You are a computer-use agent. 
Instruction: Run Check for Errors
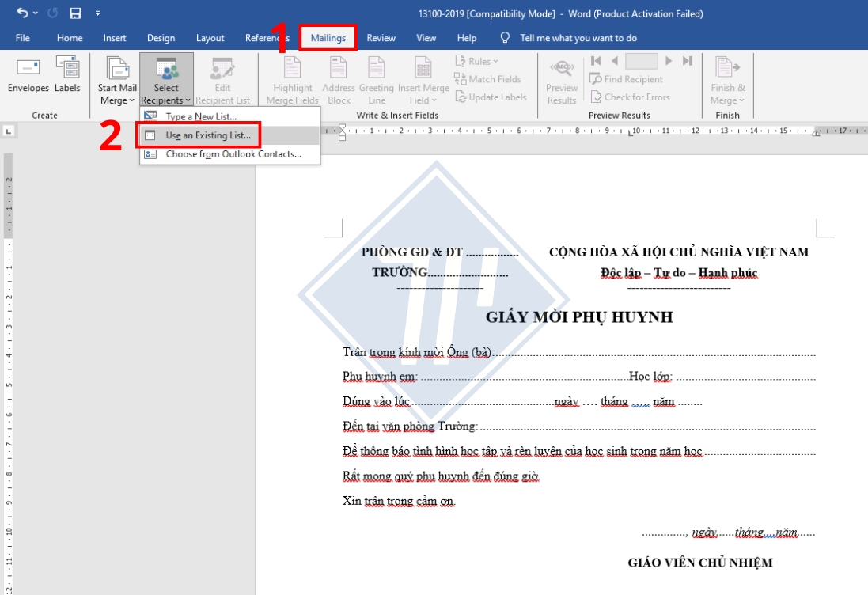pyautogui.click(x=631, y=97)
